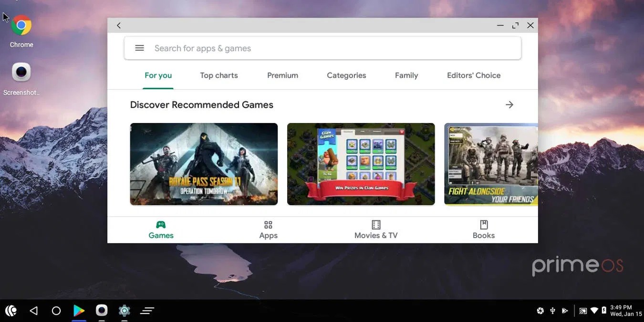
Task: Open recent apps from the taskbar
Action: [x=147, y=311]
